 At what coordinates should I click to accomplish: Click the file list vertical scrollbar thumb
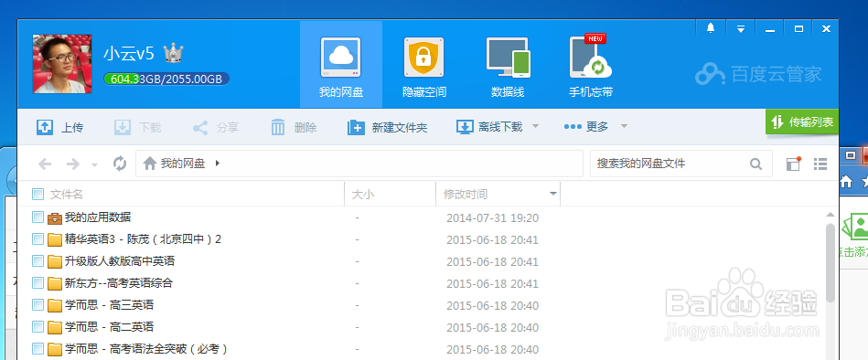830,263
